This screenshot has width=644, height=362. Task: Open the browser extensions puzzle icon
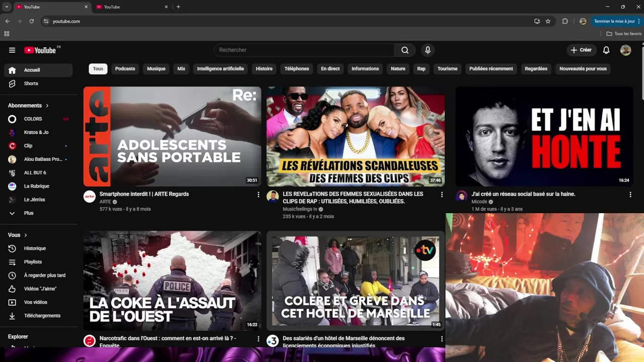(565, 21)
